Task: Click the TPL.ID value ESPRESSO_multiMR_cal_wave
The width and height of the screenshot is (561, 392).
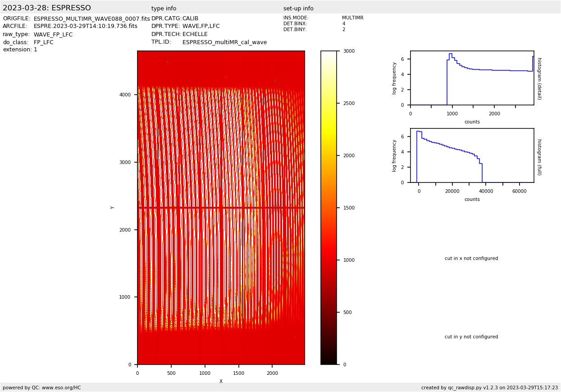Action: click(224, 42)
